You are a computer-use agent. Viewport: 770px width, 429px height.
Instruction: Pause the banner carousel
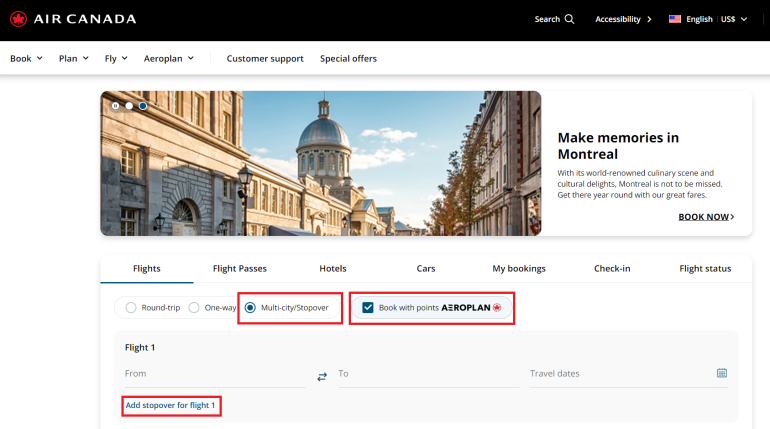(x=116, y=105)
